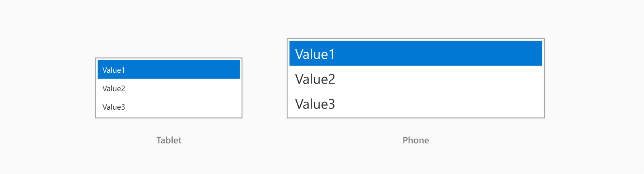Viewport: 644px width, 174px height.
Task: Choose Value2 in the Phone list box
Action: (416, 79)
